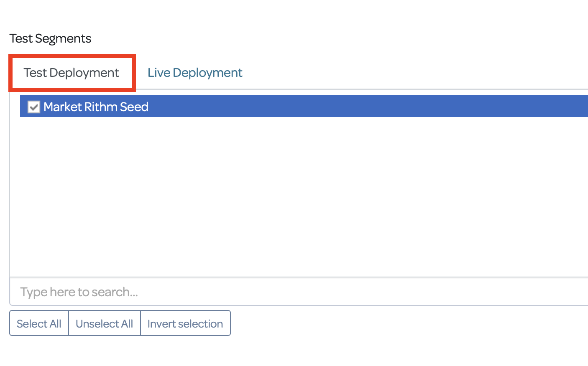Click the Unselect All button

point(105,323)
